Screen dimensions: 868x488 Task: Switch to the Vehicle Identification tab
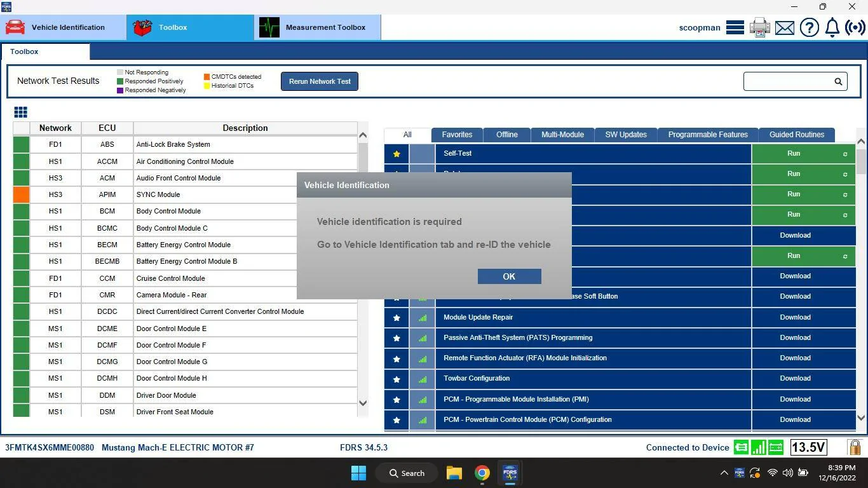click(63, 27)
